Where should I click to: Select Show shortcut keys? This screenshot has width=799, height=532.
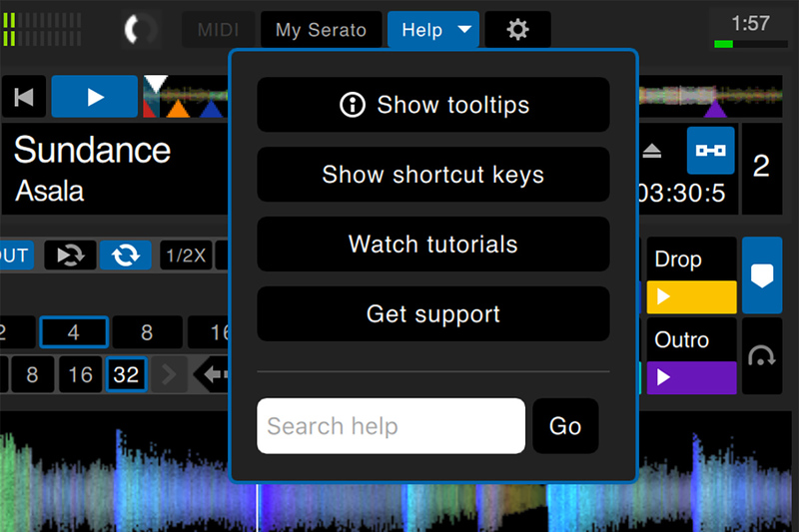tap(433, 175)
